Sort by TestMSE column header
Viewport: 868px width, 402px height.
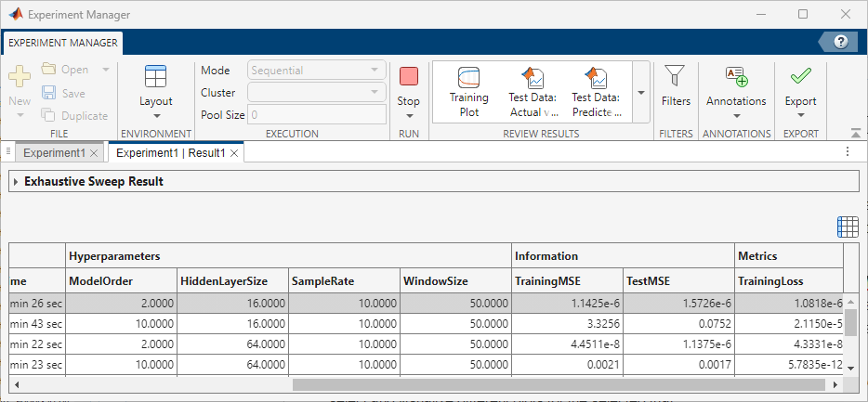tap(679, 281)
